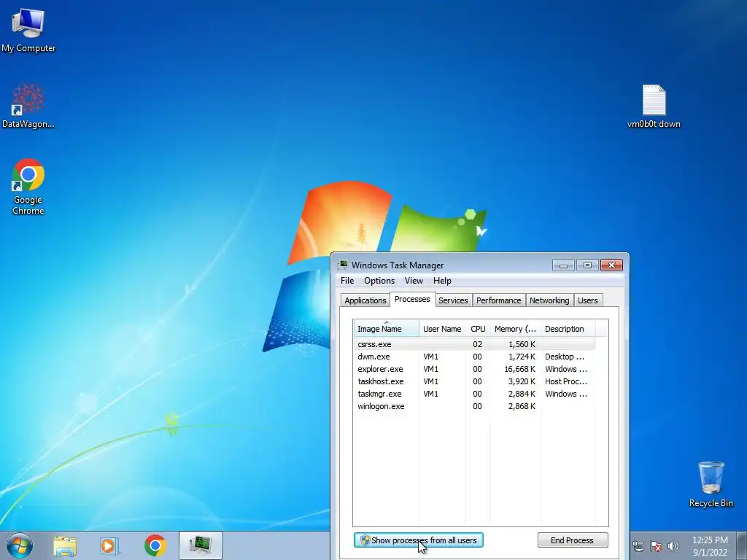Select the vm0b0t down text file icon
This screenshot has width=747, height=560.
(x=654, y=106)
